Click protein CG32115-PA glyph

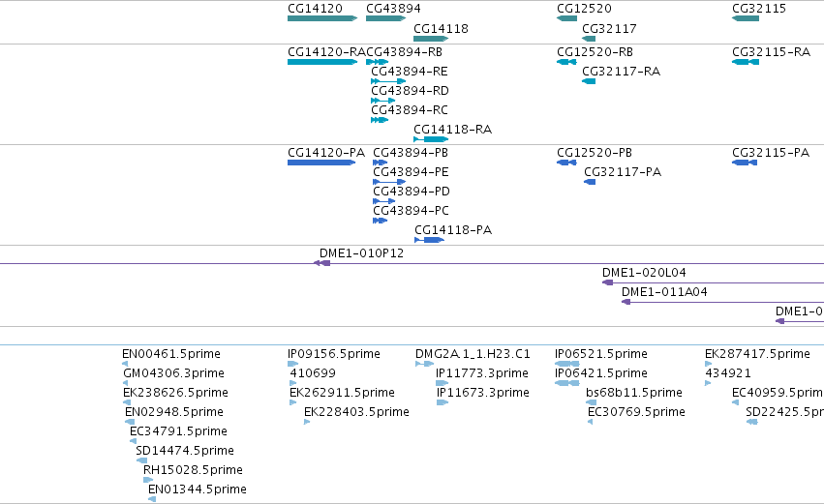pyautogui.click(x=745, y=163)
